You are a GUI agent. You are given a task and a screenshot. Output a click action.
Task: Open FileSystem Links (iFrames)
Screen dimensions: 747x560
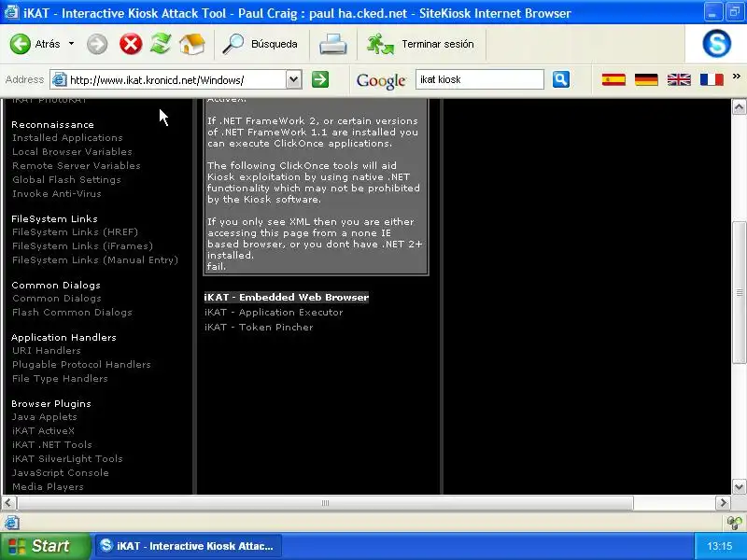[82, 245]
